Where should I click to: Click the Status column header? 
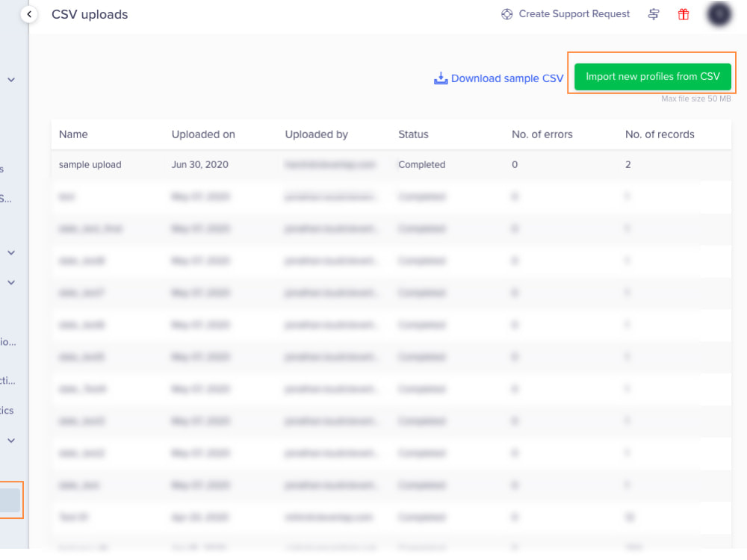(x=413, y=134)
